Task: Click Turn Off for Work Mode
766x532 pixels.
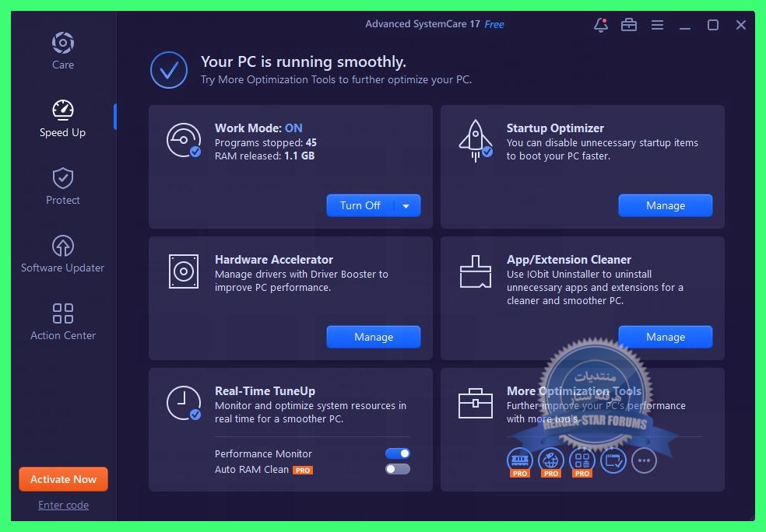Action: pyautogui.click(x=360, y=206)
